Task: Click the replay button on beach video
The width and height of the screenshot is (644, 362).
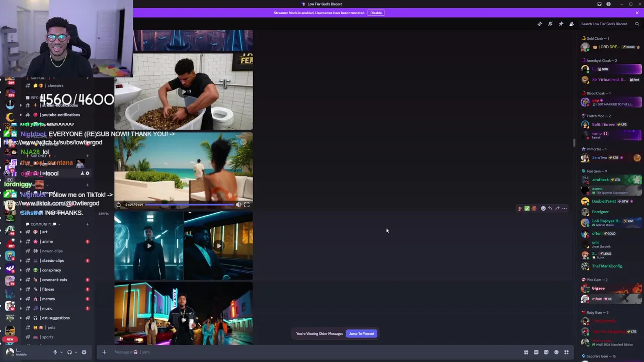Action: click(119, 205)
